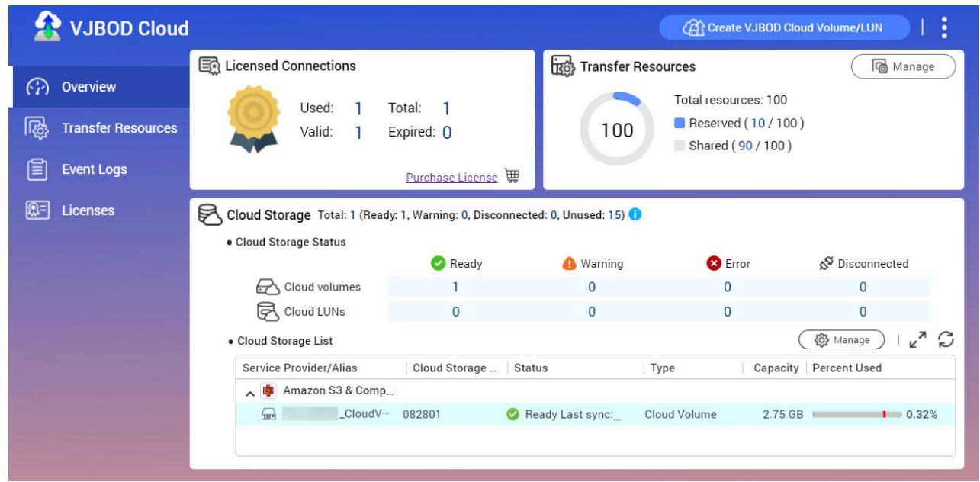Click Create VJBOD Cloud Volume/LUN button
This screenshot has width=980, height=482.
click(784, 27)
